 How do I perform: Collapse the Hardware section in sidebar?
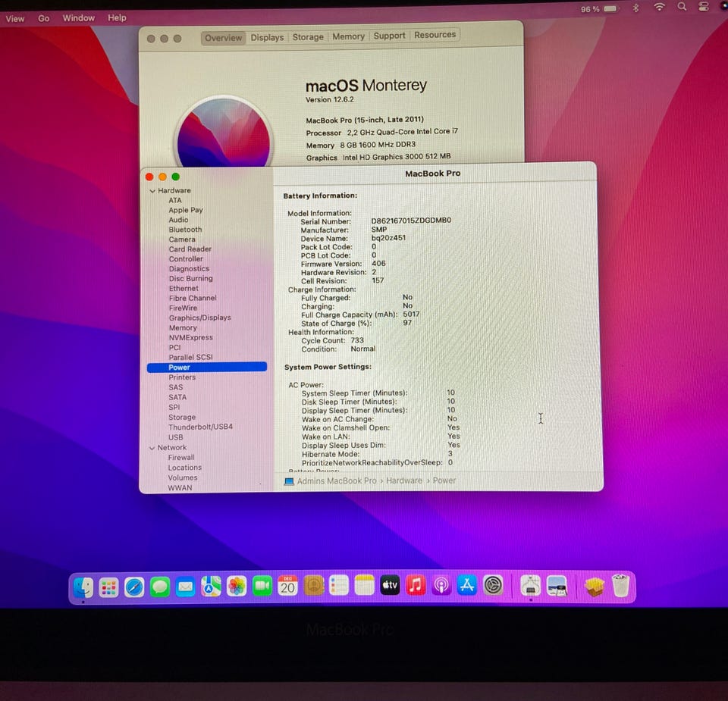(152, 191)
